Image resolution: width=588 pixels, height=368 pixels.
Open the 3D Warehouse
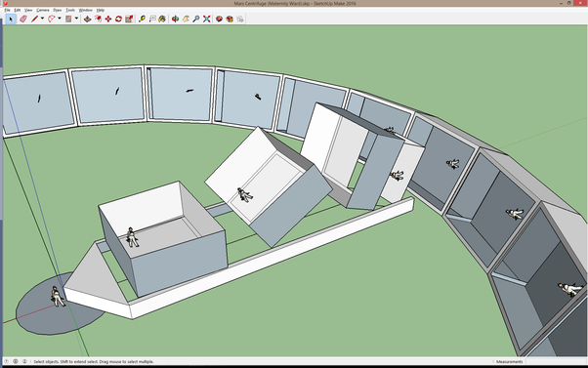point(220,19)
